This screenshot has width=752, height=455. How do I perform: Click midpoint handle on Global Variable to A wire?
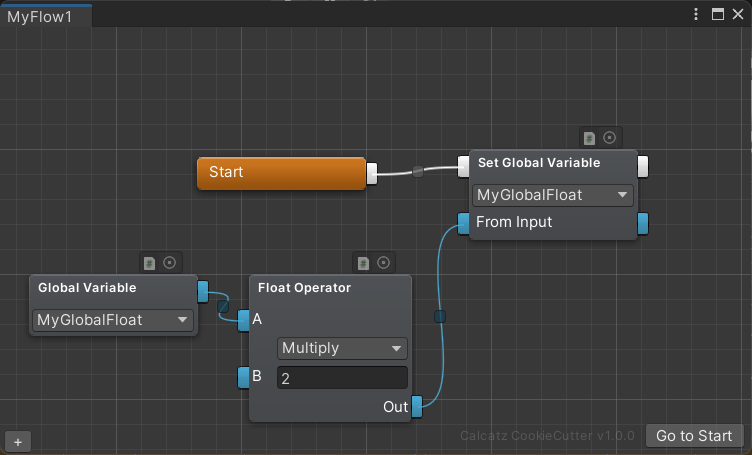click(x=223, y=306)
